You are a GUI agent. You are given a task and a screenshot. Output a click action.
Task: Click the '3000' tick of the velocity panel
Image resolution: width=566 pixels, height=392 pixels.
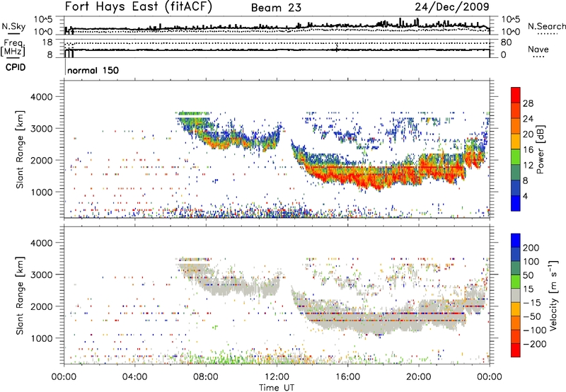(x=41, y=275)
